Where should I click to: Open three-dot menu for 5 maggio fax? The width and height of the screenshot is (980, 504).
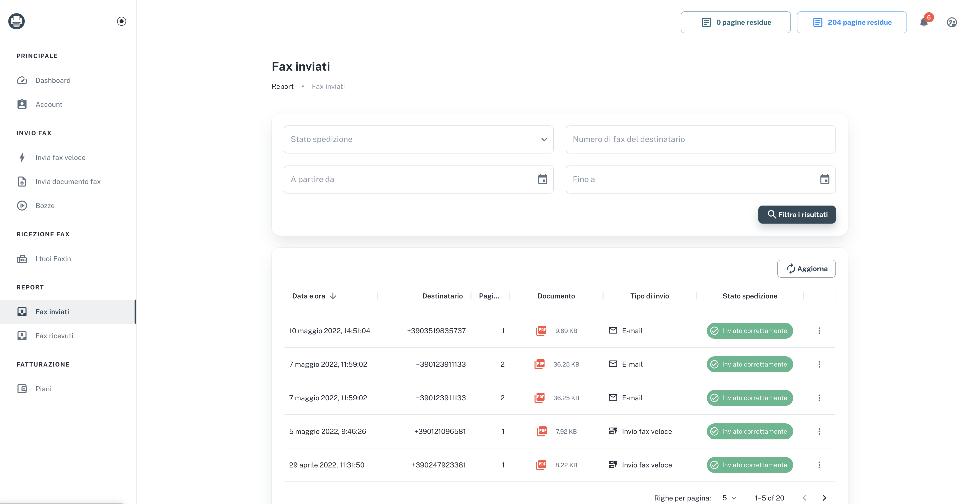point(819,431)
